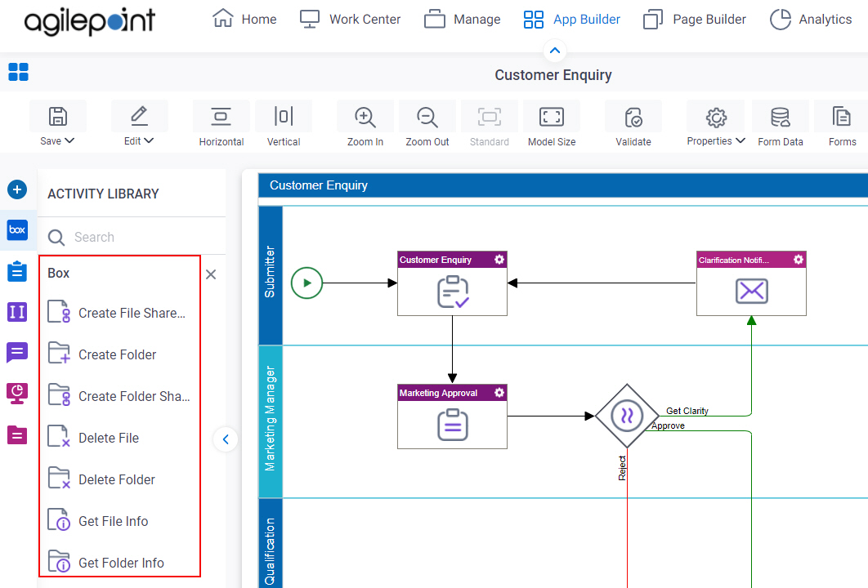Select Create Folder Share activity

coord(119,396)
